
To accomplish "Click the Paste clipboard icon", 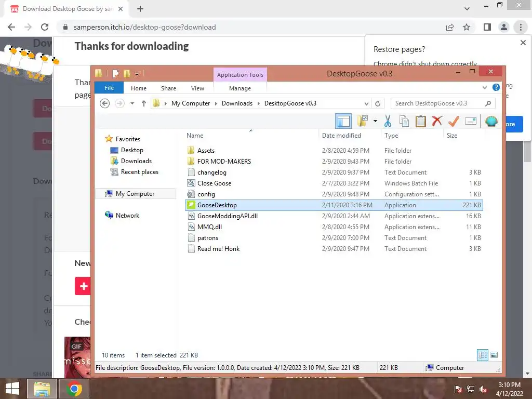I will 421,121.
